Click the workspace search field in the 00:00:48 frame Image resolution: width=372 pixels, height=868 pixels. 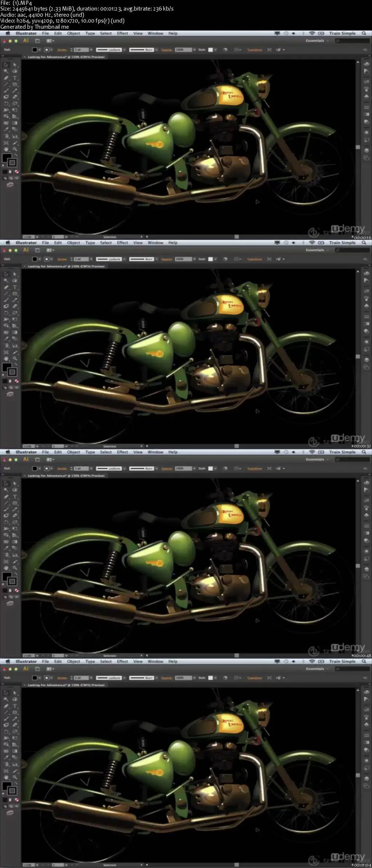pyautogui.click(x=352, y=459)
